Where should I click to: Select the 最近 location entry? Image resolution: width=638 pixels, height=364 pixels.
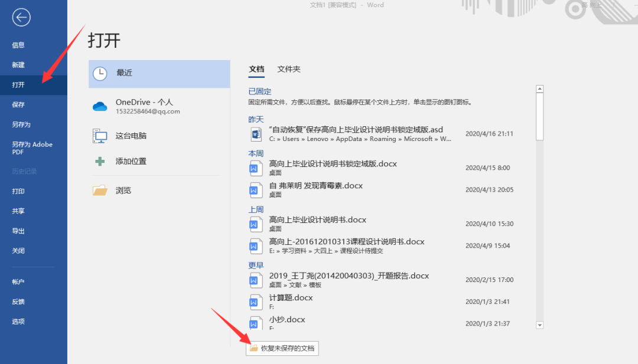click(159, 74)
